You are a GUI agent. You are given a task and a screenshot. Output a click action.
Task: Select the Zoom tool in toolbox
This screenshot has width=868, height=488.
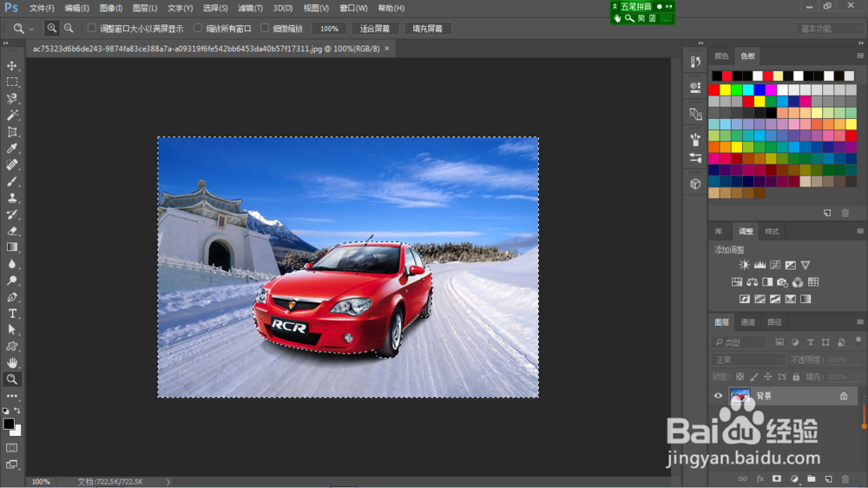click(11, 379)
